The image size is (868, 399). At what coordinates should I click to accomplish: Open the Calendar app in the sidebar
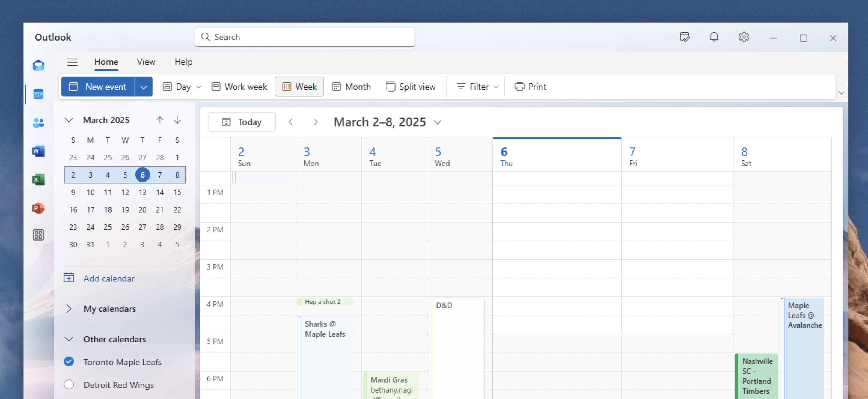point(38,94)
